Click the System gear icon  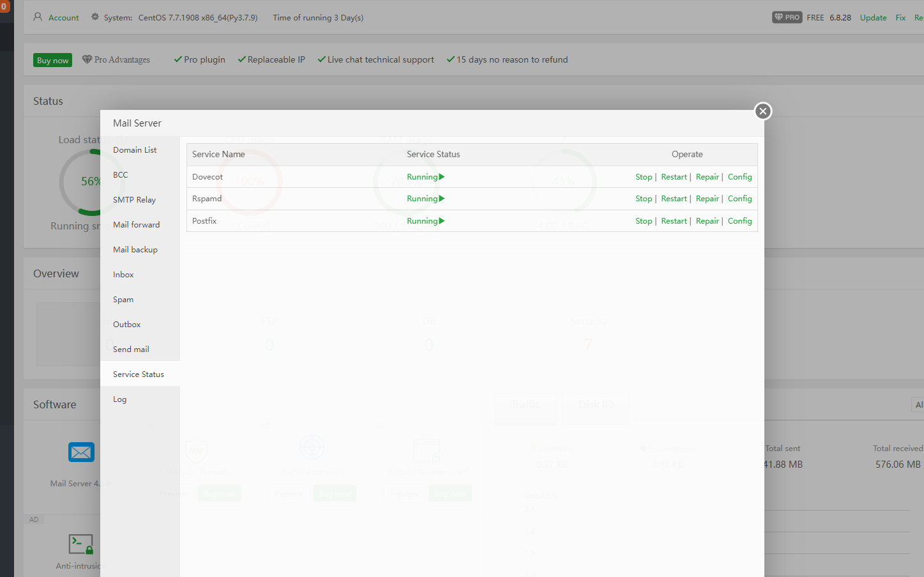(x=95, y=17)
